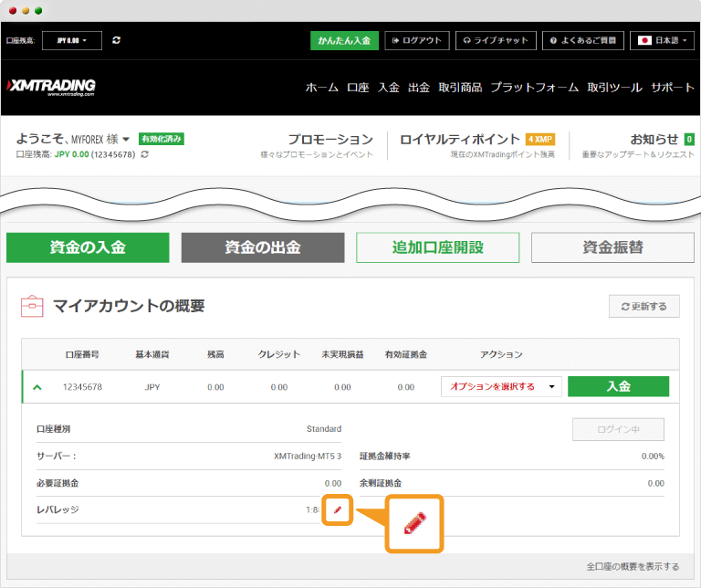Collapse account 12345678 row details
Image resolution: width=701 pixels, height=588 pixels.
[x=37, y=387]
